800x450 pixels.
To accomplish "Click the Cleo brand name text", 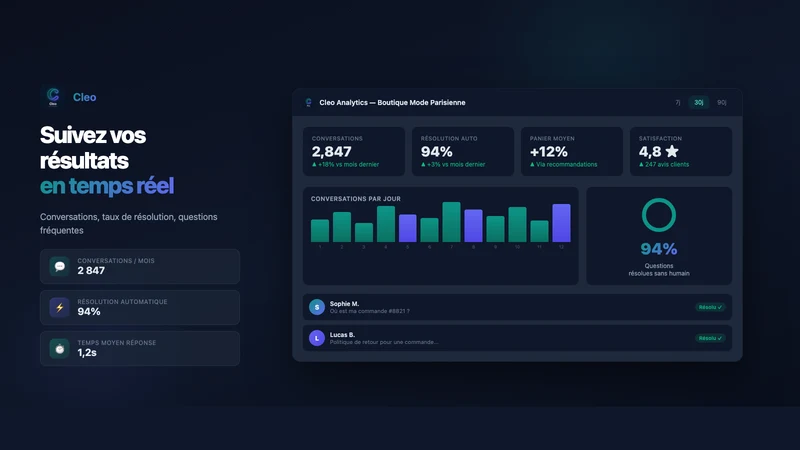I will pyautogui.click(x=85, y=97).
